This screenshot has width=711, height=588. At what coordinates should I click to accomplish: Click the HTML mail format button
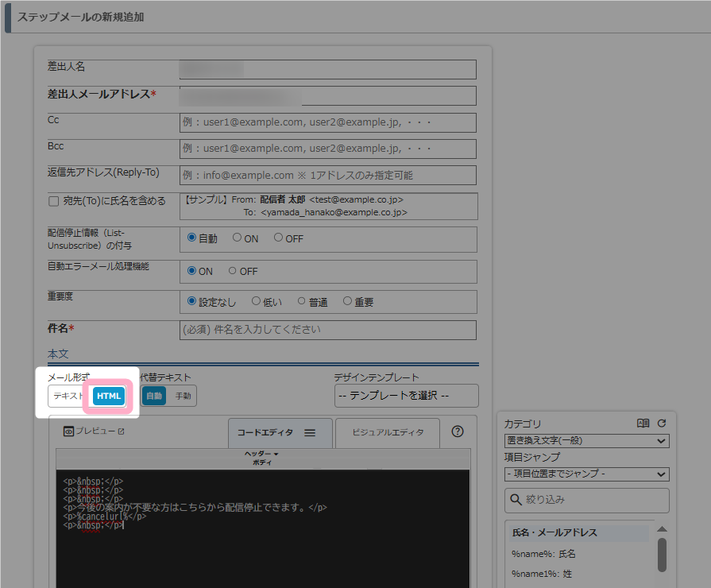(109, 396)
